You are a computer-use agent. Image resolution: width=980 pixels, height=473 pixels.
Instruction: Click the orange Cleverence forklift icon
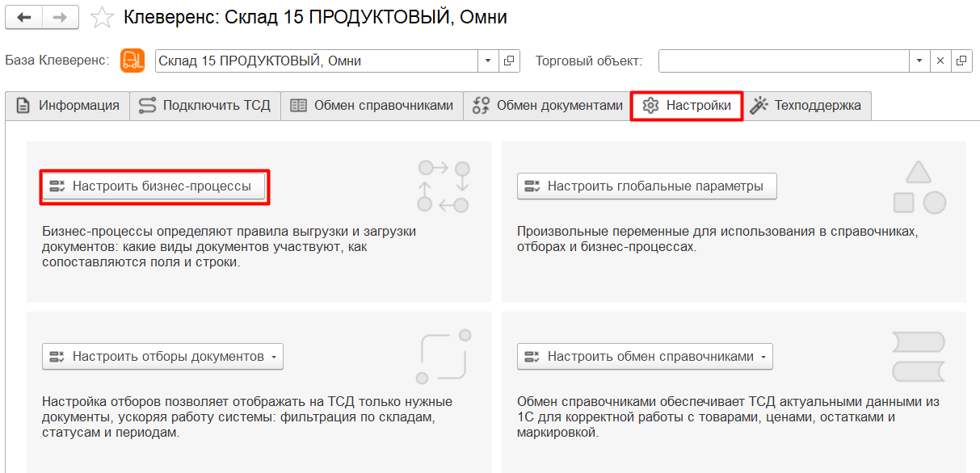pyautogui.click(x=132, y=61)
